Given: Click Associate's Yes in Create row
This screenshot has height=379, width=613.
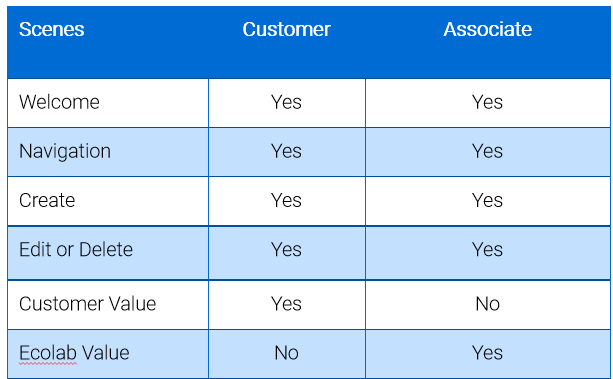Looking at the screenshot, I should pyautogui.click(x=488, y=201).
